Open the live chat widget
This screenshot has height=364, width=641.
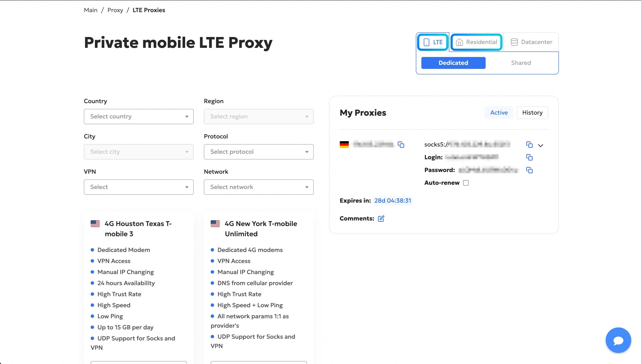618,340
